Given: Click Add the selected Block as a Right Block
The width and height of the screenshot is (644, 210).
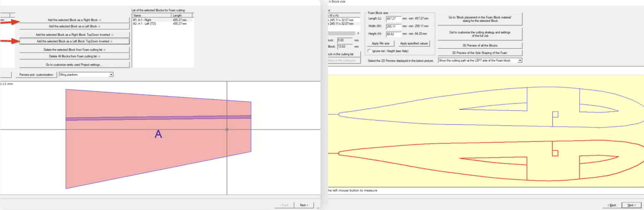Looking at the screenshot, I should coord(74,20).
